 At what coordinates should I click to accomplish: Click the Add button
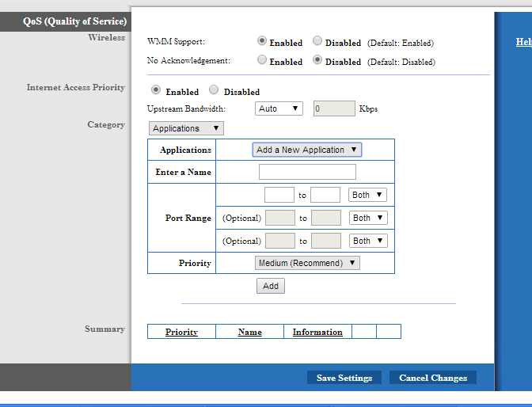coord(271,286)
